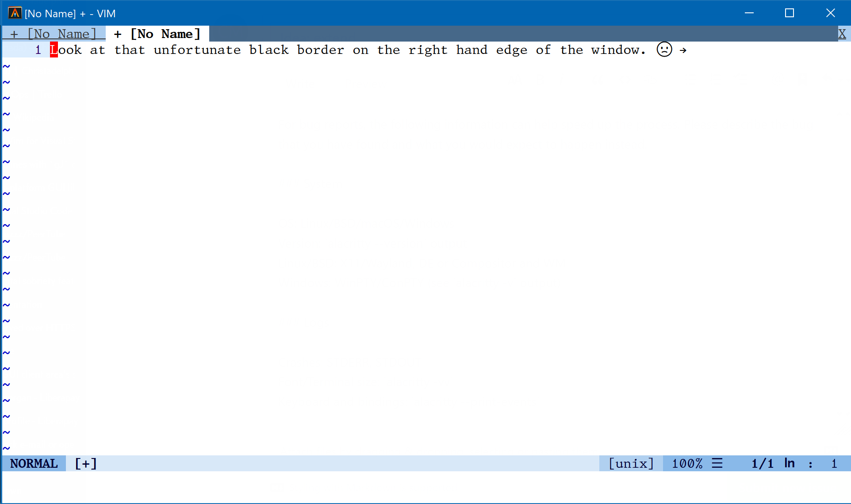Click the 'ln' line number symbol in statusline
This screenshot has width=851, height=504.
pos(790,463)
